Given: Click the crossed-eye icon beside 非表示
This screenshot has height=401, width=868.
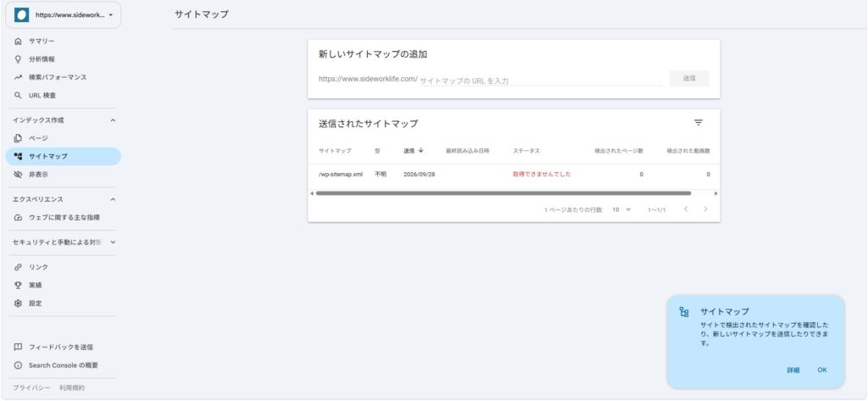Looking at the screenshot, I should [x=19, y=175].
